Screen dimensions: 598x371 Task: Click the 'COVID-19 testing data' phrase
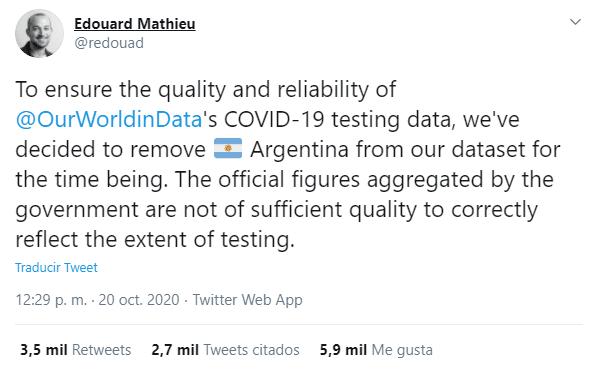pos(338,119)
